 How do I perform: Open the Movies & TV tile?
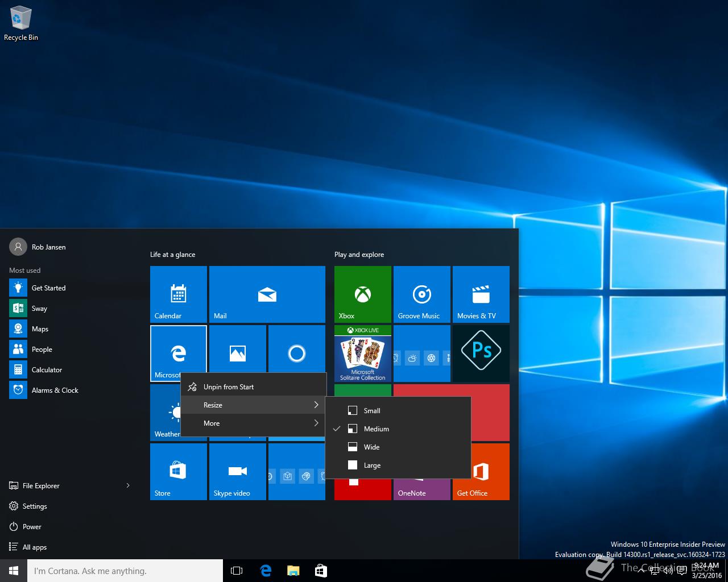[481, 294]
